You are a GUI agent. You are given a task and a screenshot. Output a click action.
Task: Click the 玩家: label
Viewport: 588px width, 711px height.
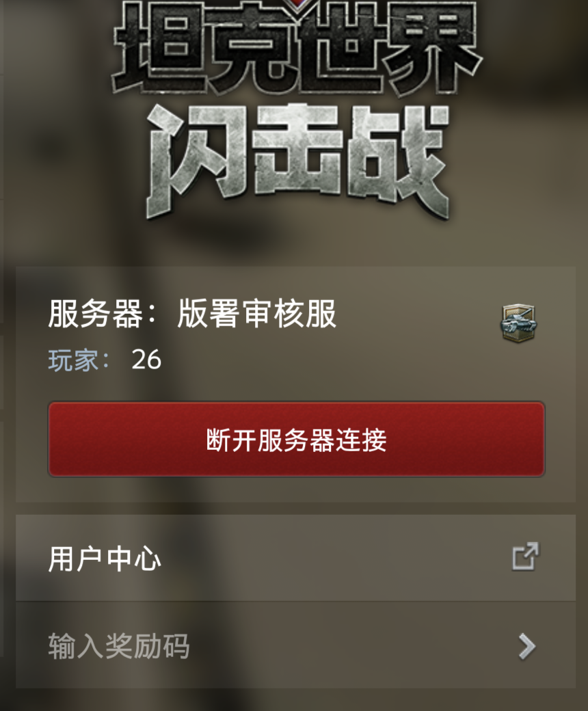pos(79,360)
